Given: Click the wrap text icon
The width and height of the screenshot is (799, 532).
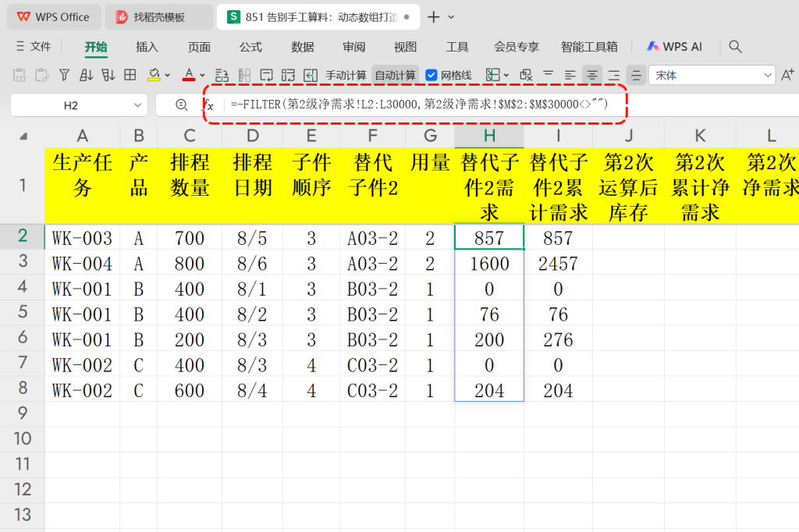Looking at the screenshot, I should pyautogui.click(x=267, y=76).
